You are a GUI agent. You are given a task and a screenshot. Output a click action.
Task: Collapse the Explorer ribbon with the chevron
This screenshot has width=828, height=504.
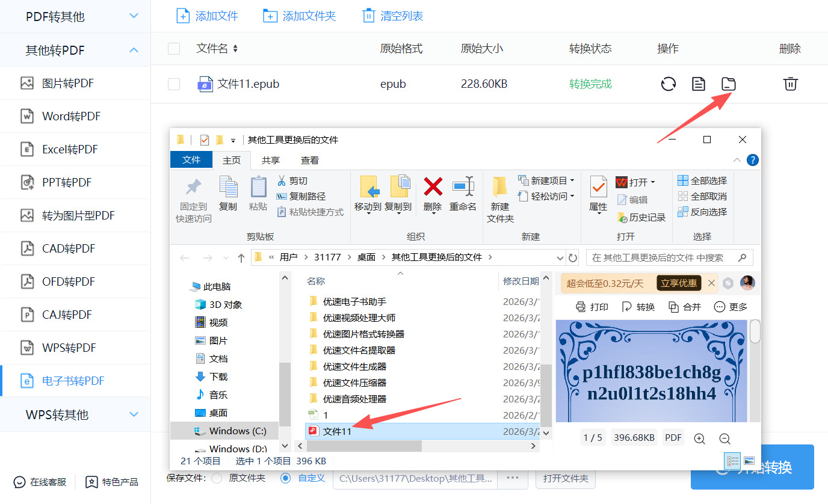point(737,160)
